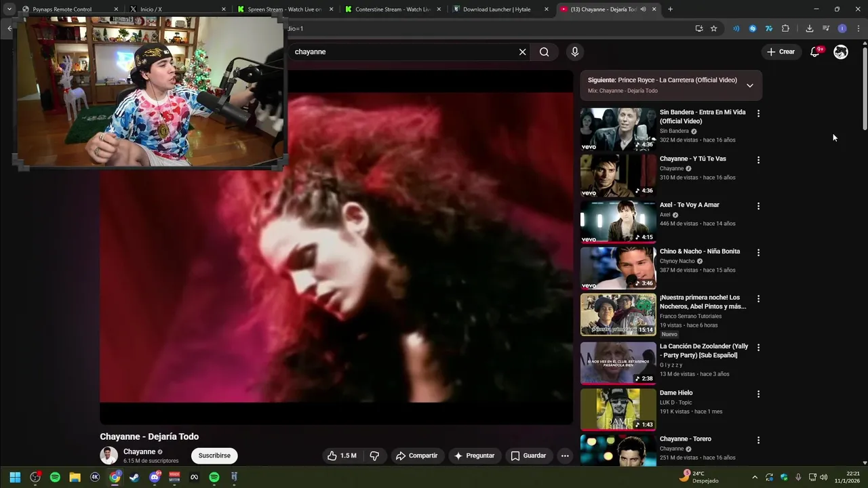The width and height of the screenshot is (868, 488).
Task: Open Steam from the taskbar
Action: [x=135, y=477]
